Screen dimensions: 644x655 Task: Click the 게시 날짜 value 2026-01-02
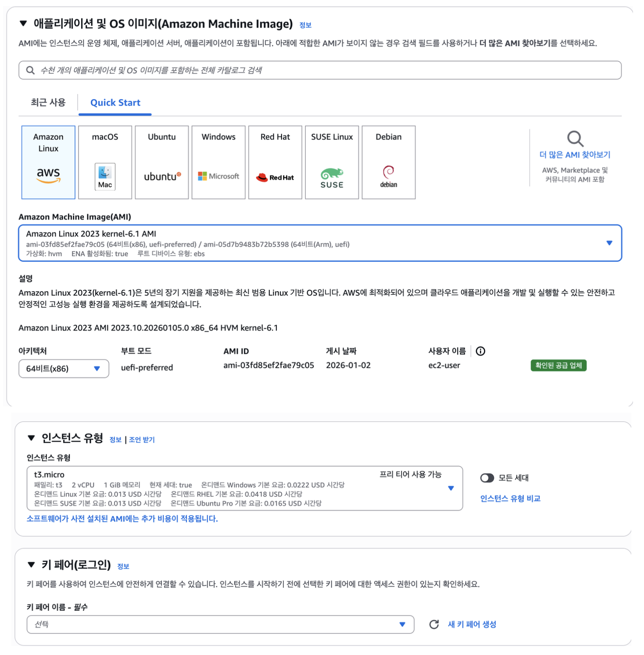tap(348, 365)
